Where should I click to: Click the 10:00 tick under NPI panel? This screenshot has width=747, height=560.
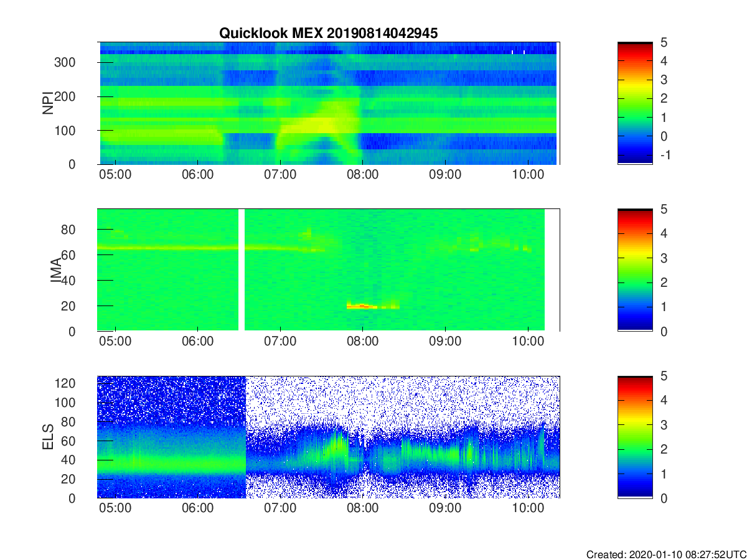pos(528,174)
